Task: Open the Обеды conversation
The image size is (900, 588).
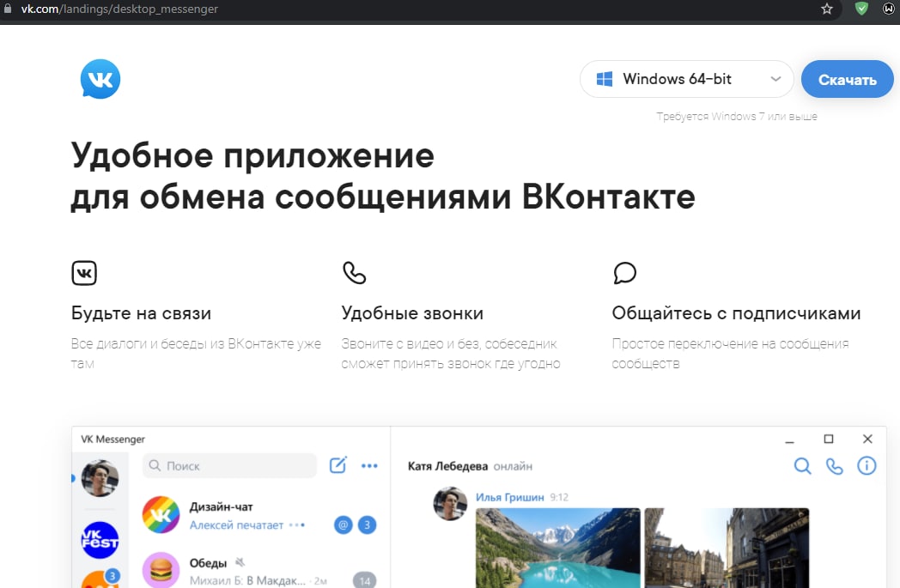Action: 259,570
